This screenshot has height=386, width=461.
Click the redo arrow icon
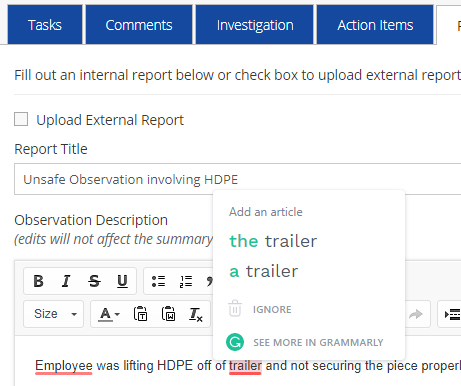pyautogui.click(x=416, y=314)
